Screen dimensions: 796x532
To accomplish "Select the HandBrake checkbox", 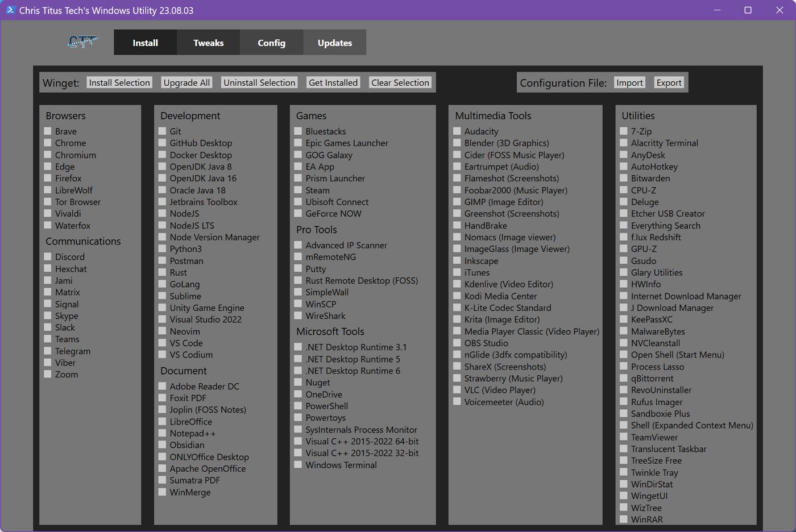I will pyautogui.click(x=457, y=225).
